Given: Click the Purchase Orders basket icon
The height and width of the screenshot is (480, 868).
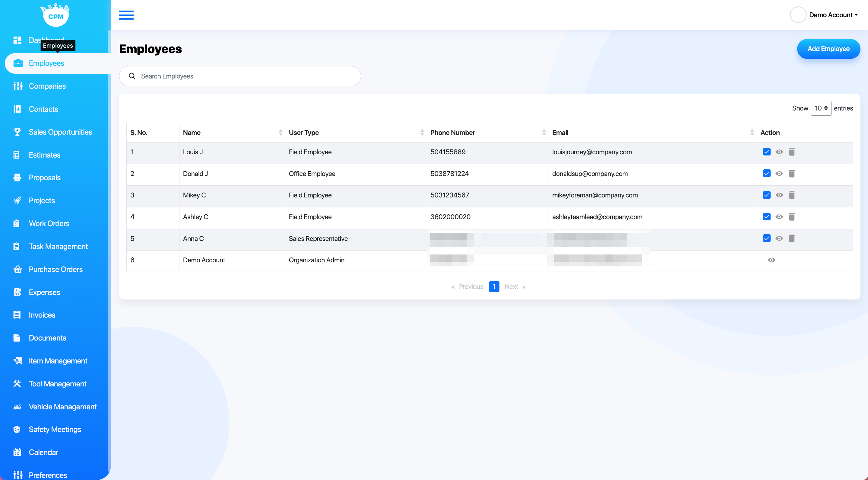Looking at the screenshot, I should [18, 269].
